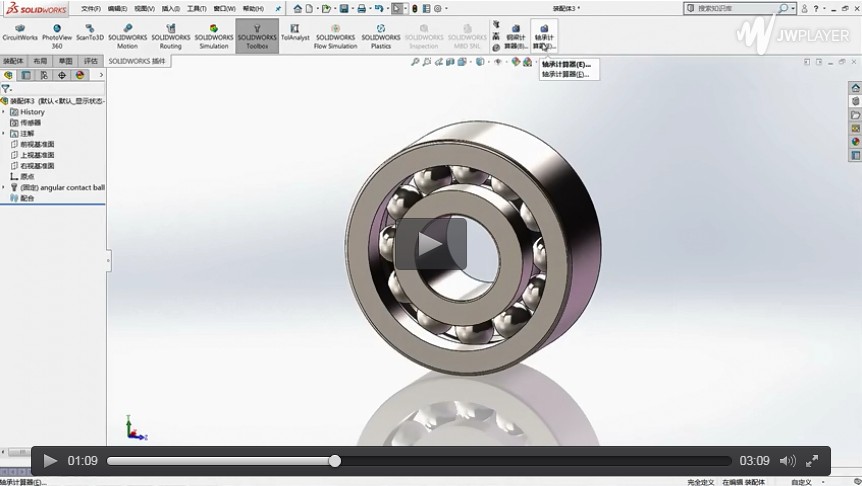The width and height of the screenshot is (862, 486).
Task: Open the CircuitWorks add-in
Action: coord(19,35)
